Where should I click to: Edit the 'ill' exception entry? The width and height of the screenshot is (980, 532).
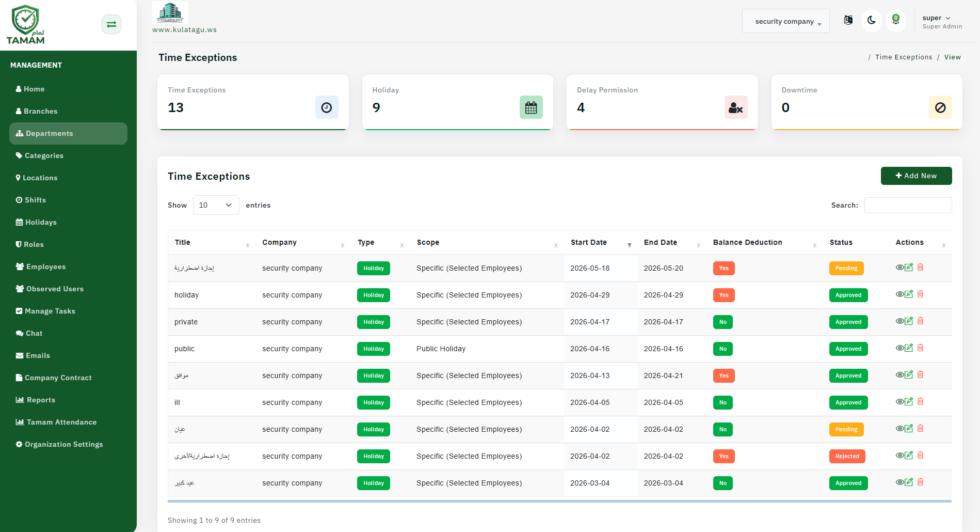click(x=909, y=401)
